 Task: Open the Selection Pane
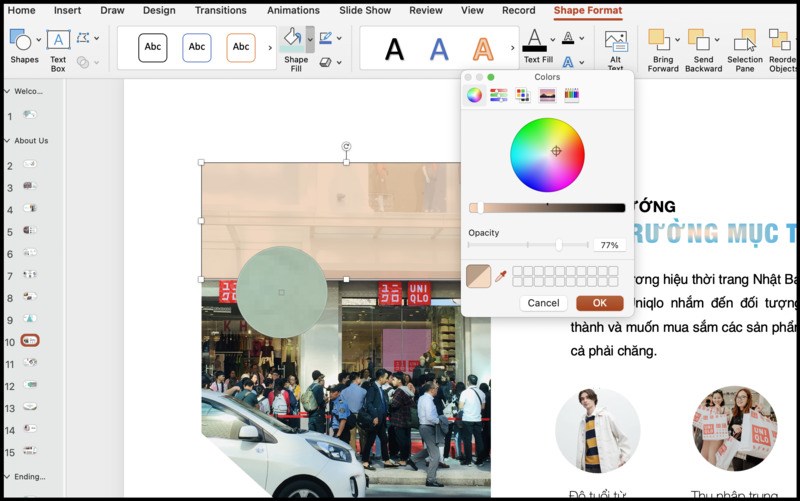tap(744, 41)
